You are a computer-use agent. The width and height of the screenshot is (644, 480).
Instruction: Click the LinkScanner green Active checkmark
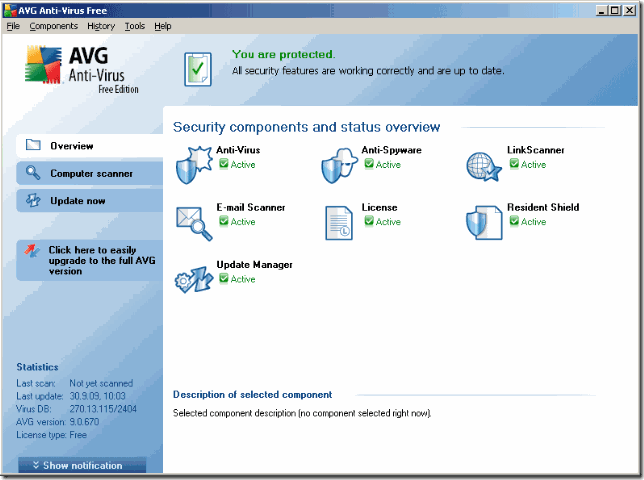[514, 164]
